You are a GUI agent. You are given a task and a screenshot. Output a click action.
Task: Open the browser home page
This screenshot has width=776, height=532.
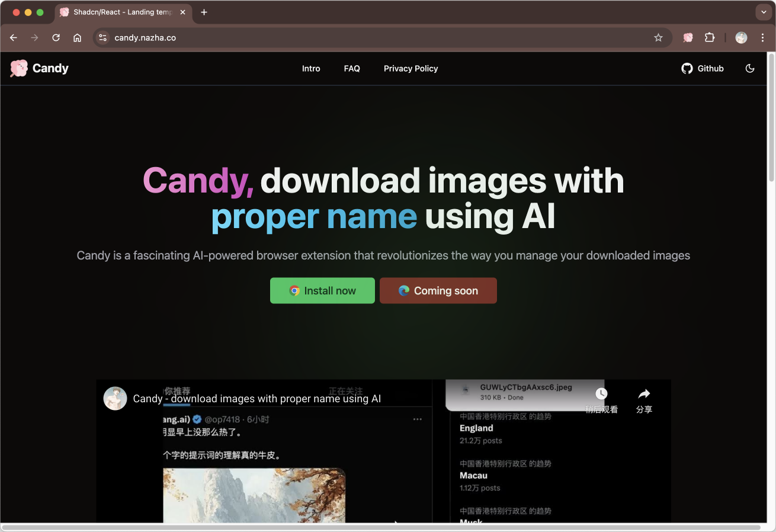pos(77,37)
